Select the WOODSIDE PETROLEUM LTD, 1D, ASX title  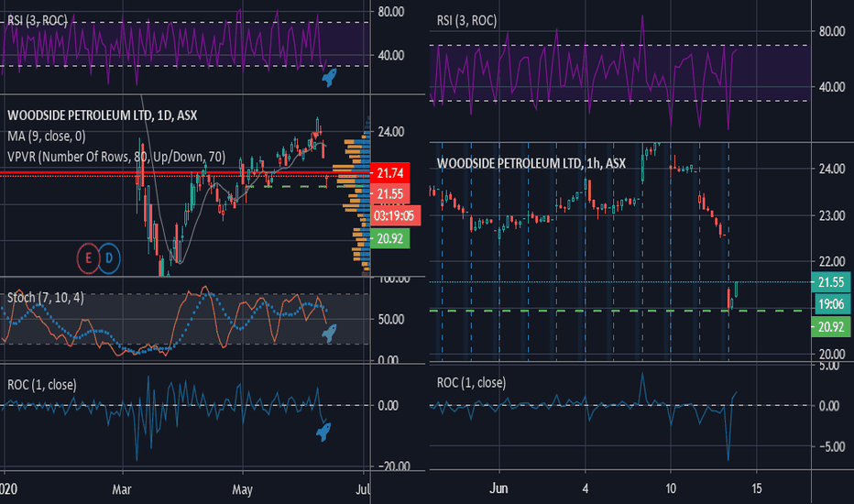coord(103,115)
